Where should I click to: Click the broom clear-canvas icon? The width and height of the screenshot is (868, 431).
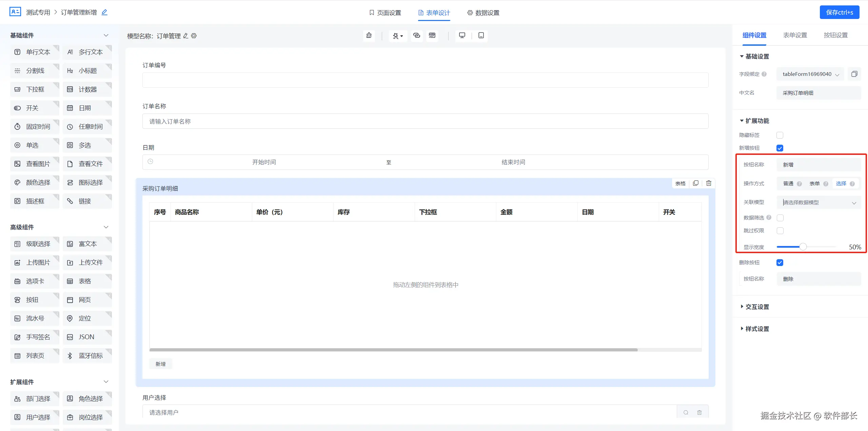pos(369,36)
